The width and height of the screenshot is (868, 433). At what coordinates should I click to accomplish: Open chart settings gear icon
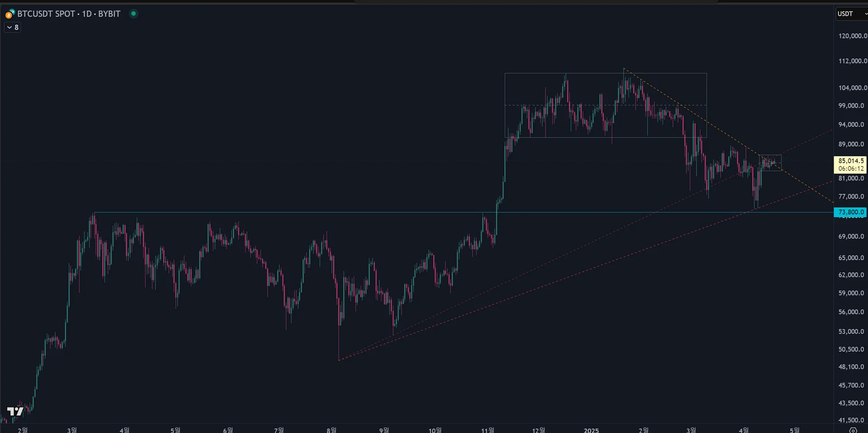click(853, 430)
